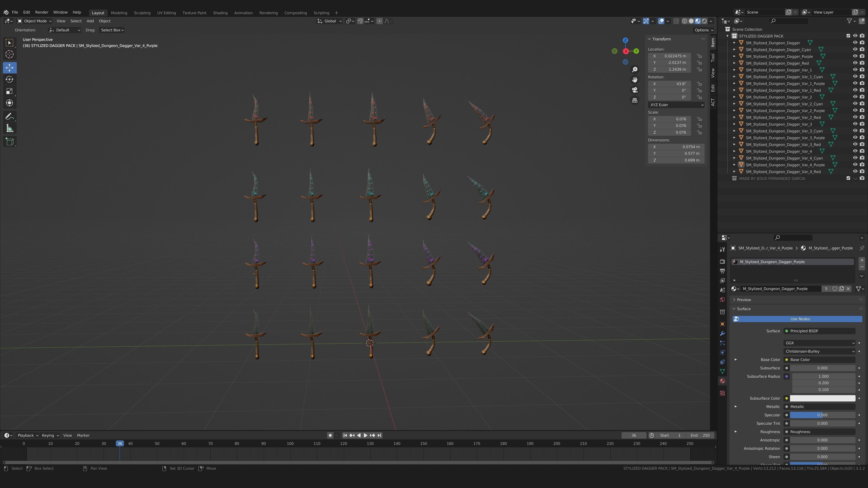Select the Cursor tool in toolbar
The width and height of the screenshot is (868, 488).
click(x=9, y=54)
